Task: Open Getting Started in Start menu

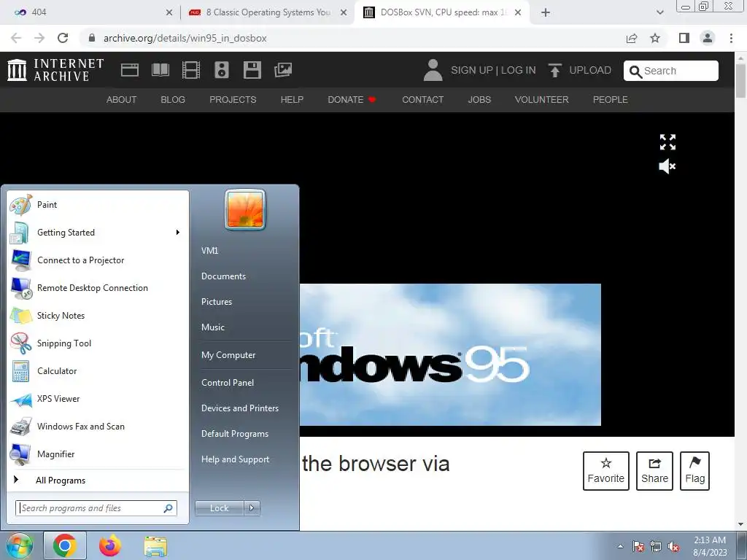Action: 98,233
